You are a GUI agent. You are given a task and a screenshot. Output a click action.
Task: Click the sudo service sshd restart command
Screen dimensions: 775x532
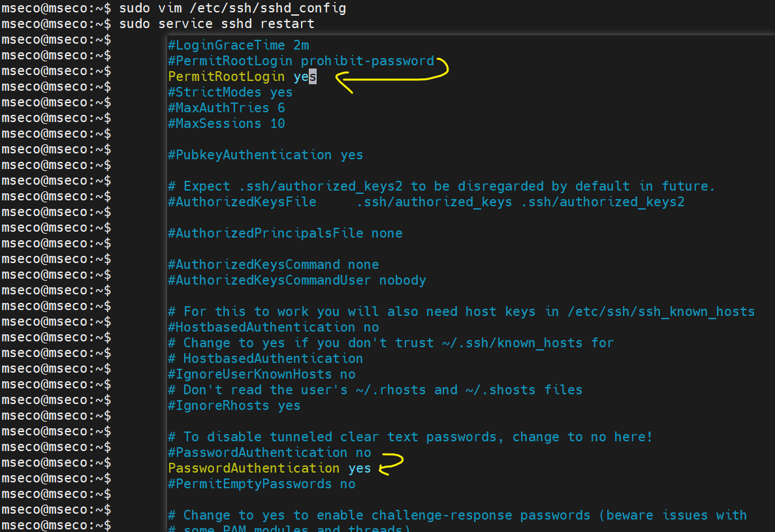click(217, 24)
